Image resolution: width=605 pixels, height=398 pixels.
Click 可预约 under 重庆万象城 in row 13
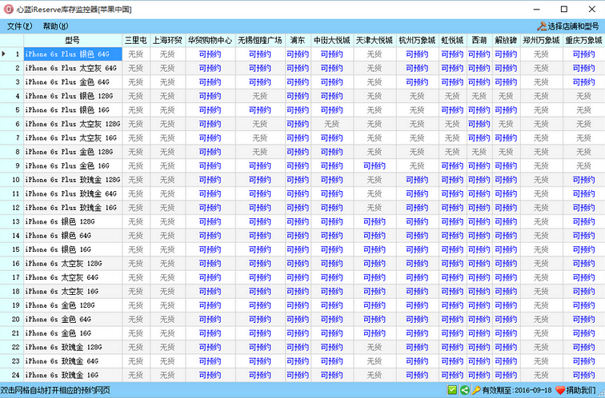(x=584, y=221)
